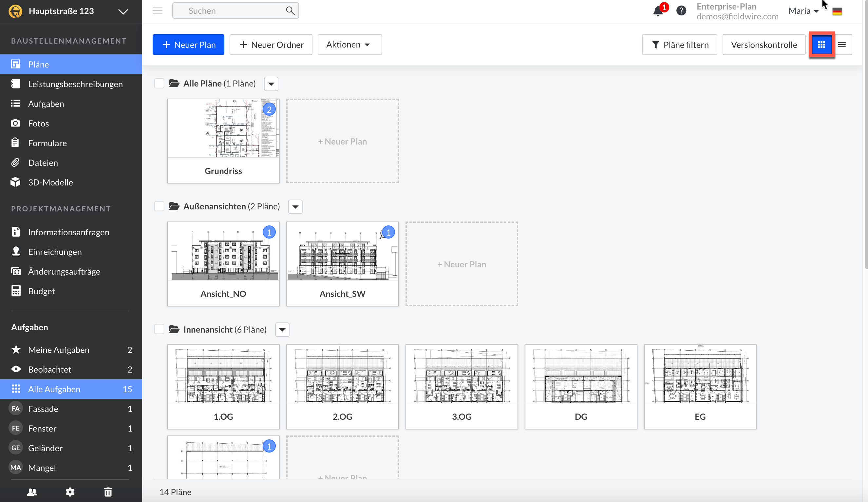This screenshot has height=502, width=868.
Task: Click the task badge on Ansicht_NO thumbnail
Action: 269,233
